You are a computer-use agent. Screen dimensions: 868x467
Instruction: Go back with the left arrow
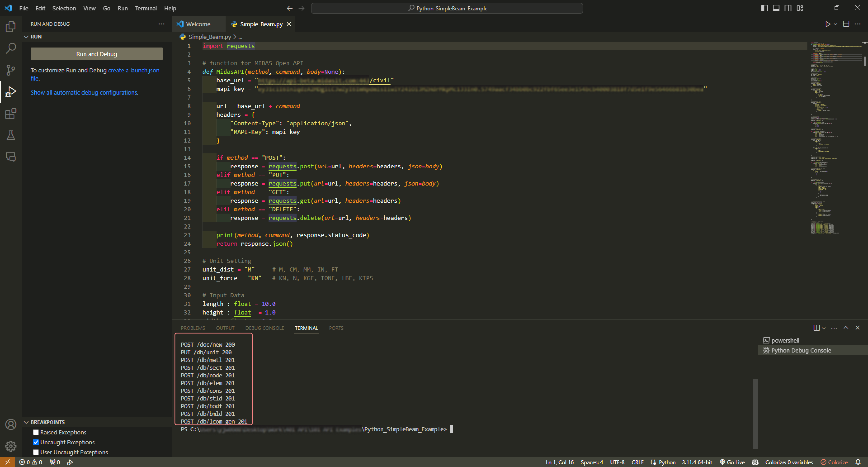pos(289,8)
